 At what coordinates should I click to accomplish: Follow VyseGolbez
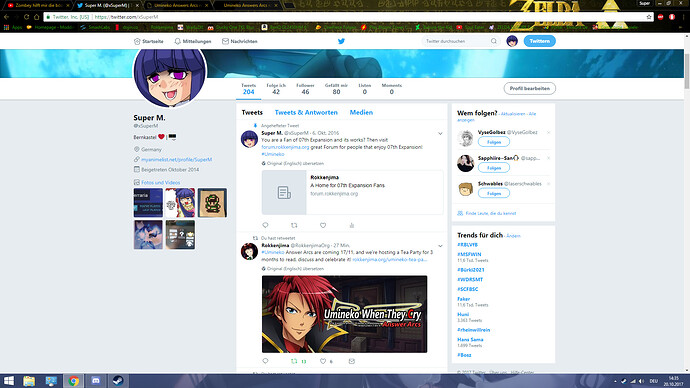[494, 142]
